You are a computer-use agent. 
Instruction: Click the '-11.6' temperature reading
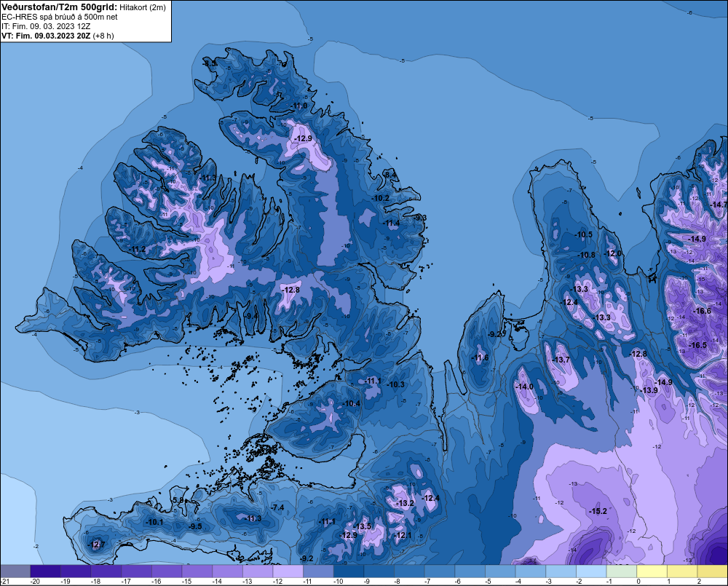click(x=480, y=357)
